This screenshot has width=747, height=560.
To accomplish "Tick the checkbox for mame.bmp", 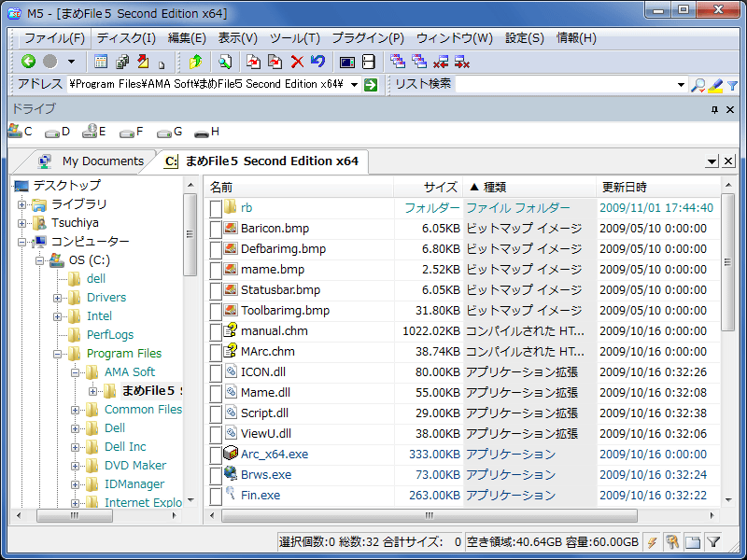I will click(x=216, y=270).
